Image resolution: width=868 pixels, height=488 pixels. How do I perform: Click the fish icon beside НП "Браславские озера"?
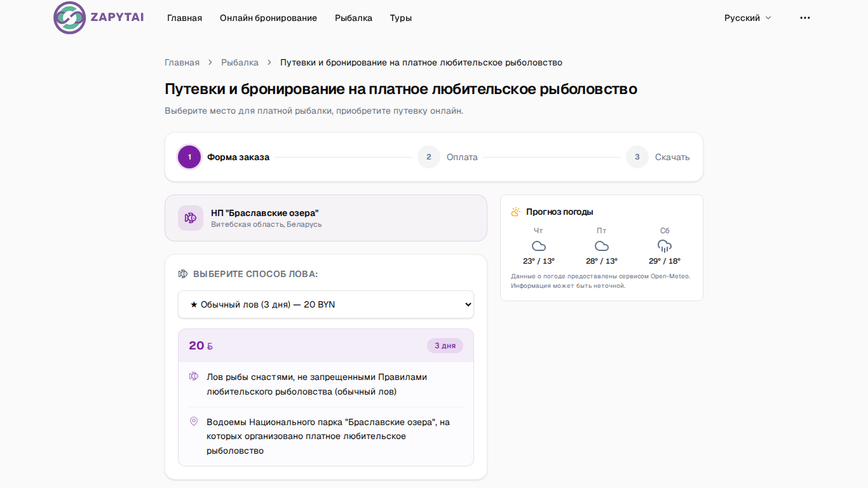tap(191, 218)
